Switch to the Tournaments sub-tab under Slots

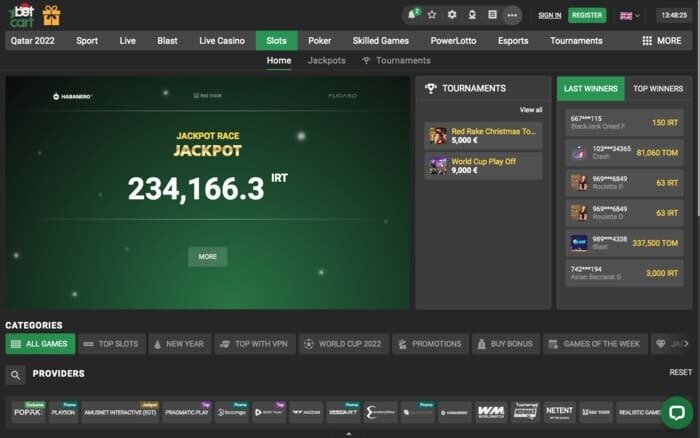coord(396,60)
